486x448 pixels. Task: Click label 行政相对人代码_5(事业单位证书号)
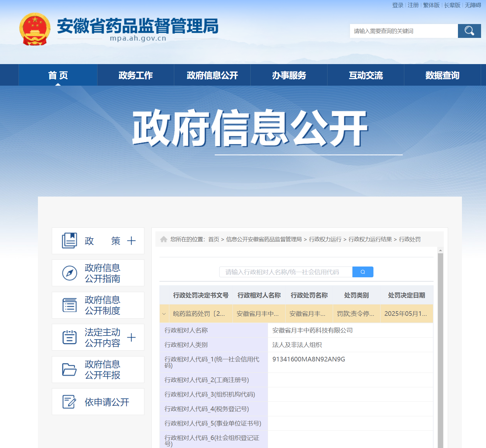coord(213,423)
